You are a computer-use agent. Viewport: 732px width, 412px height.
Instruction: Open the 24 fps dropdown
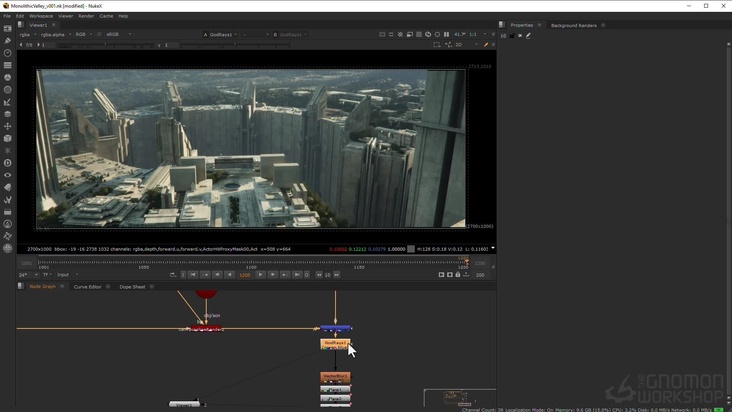tap(28, 275)
